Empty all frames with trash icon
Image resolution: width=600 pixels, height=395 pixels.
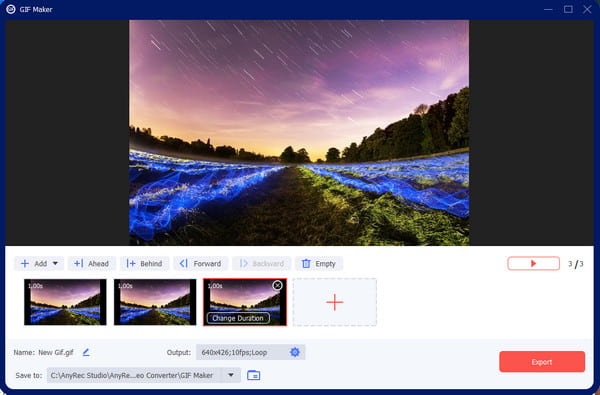click(319, 263)
